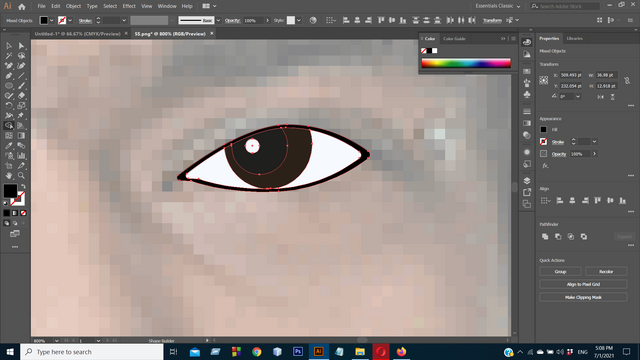Select the Magic Wand tool
Viewport: 640px width, 360px height.
(9, 56)
